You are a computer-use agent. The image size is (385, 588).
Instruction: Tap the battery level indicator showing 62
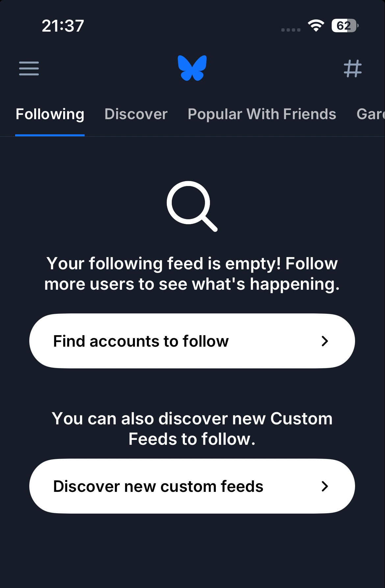coord(344,26)
